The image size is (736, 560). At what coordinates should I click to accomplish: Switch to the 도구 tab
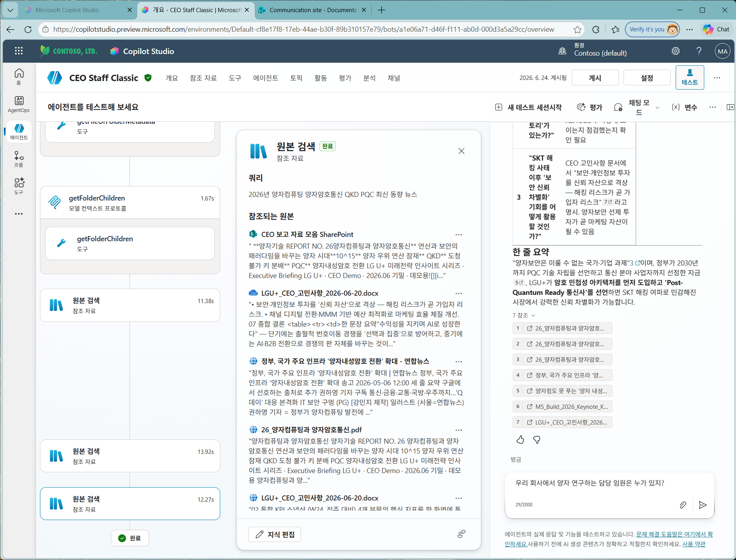[x=235, y=78]
